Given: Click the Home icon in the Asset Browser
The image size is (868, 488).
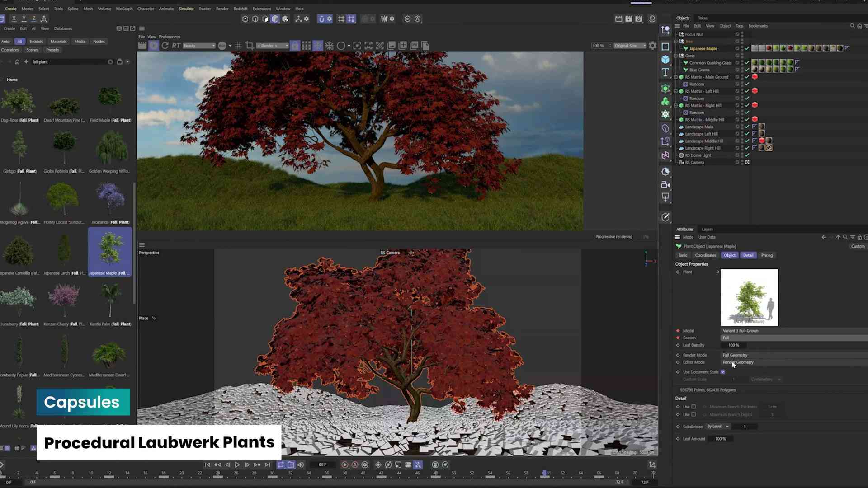Looking at the screenshot, I should (x=17, y=62).
